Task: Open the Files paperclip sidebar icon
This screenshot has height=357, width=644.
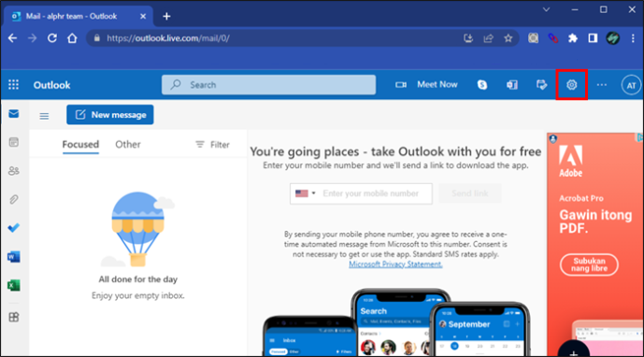Action: pos(14,199)
